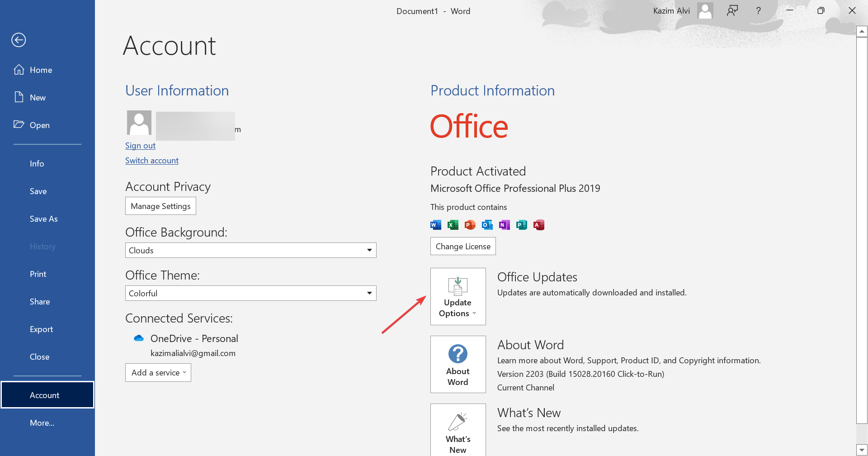
Task: Open the feedback icon in title bar
Action: tap(732, 11)
